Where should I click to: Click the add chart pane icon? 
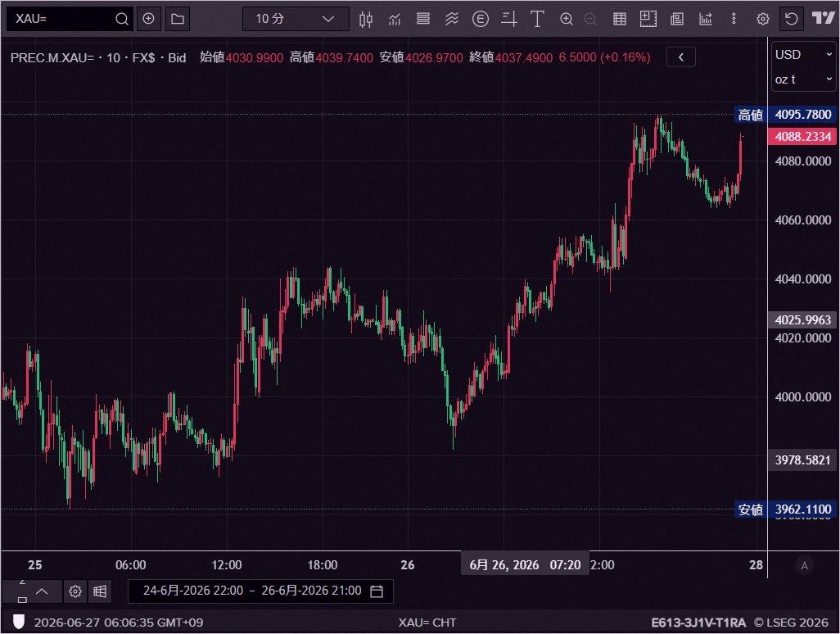[x=648, y=20]
